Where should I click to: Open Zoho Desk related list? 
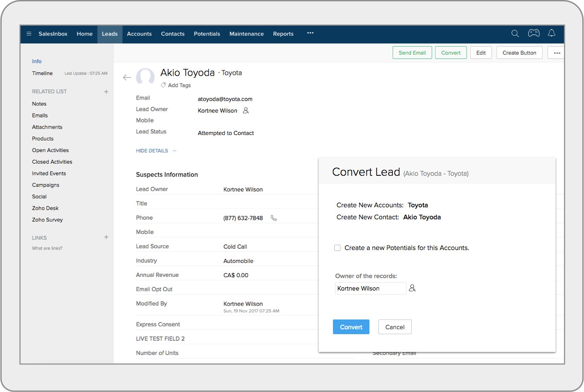click(x=45, y=208)
